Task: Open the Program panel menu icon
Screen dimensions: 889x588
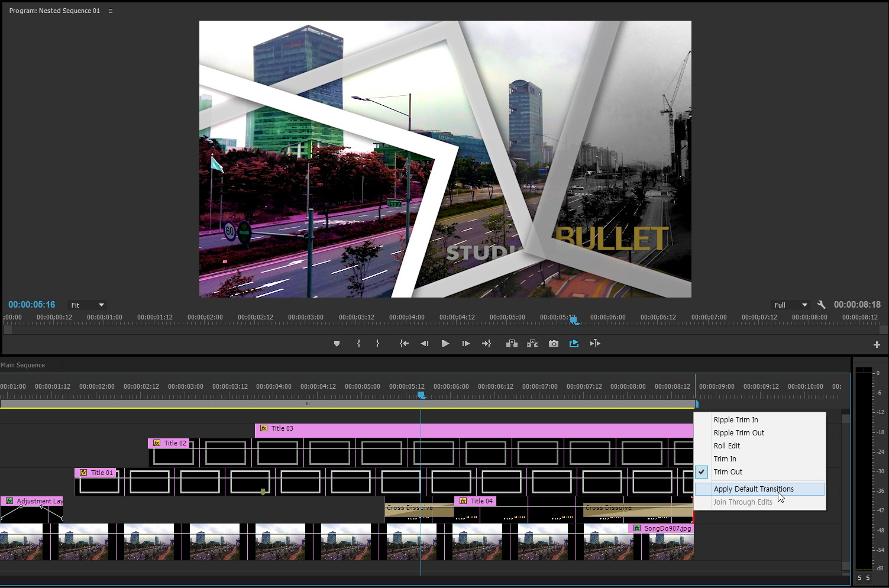Action: [x=110, y=11]
